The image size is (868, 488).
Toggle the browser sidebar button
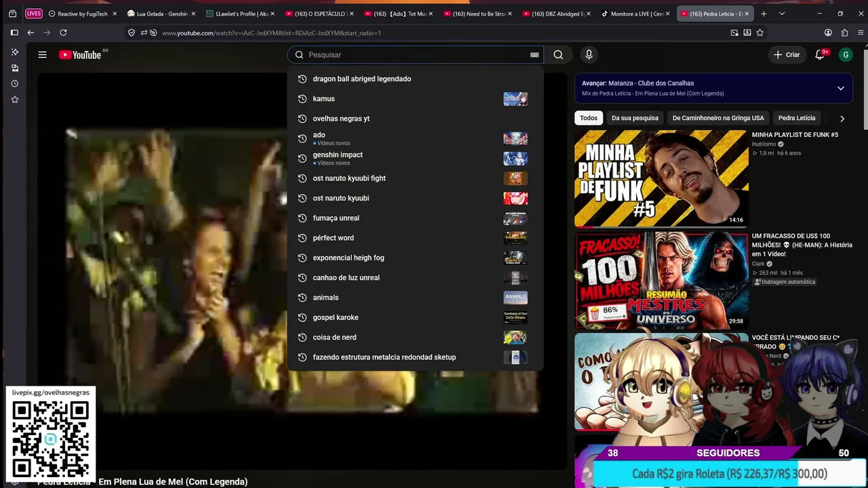[x=14, y=33]
